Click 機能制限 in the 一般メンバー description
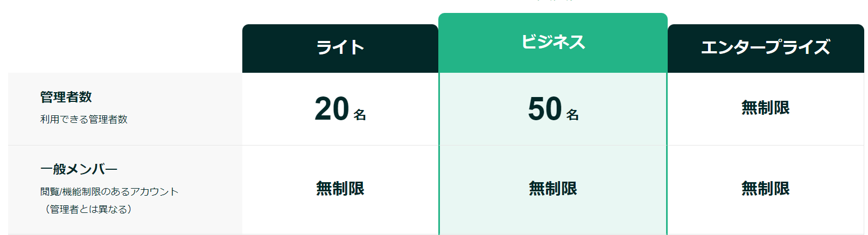The height and width of the screenshot is (235, 868). point(81,192)
